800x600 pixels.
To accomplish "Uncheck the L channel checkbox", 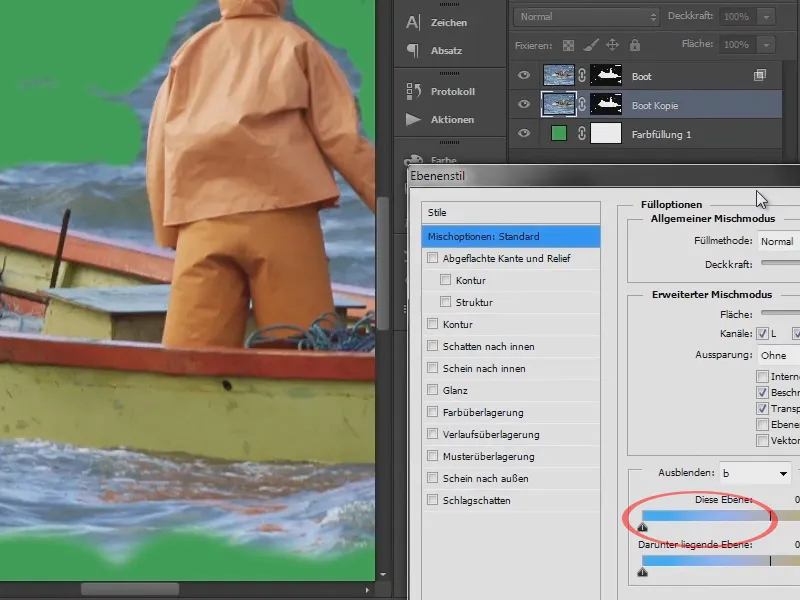I will coord(762,334).
